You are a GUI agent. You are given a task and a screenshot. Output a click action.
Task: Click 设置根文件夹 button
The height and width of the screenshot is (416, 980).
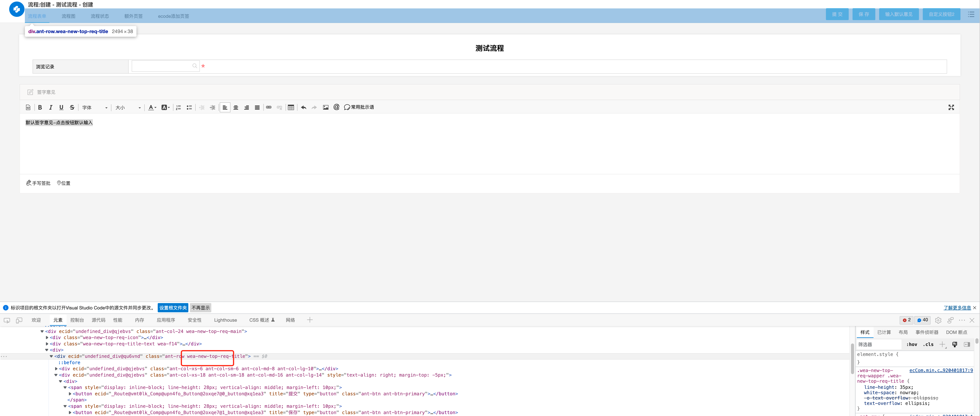[x=173, y=308]
